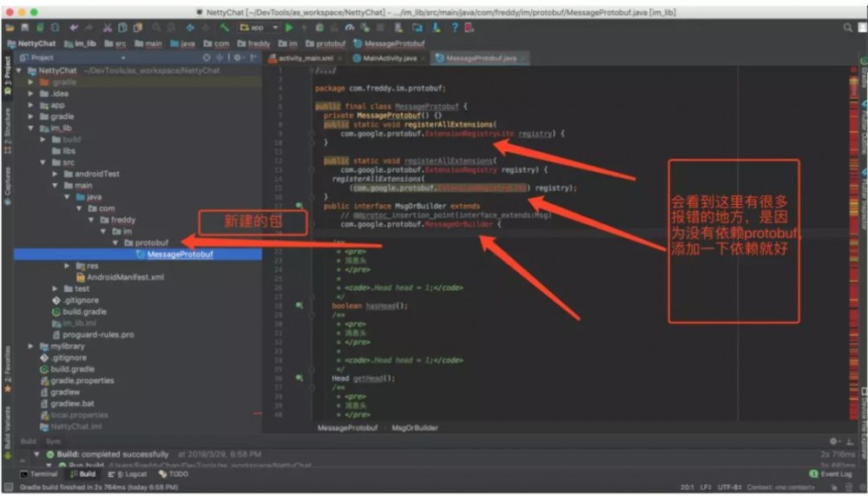This screenshot has height=496, width=868.
Task: Click the navigate Back arrow icon
Action: (x=189, y=28)
